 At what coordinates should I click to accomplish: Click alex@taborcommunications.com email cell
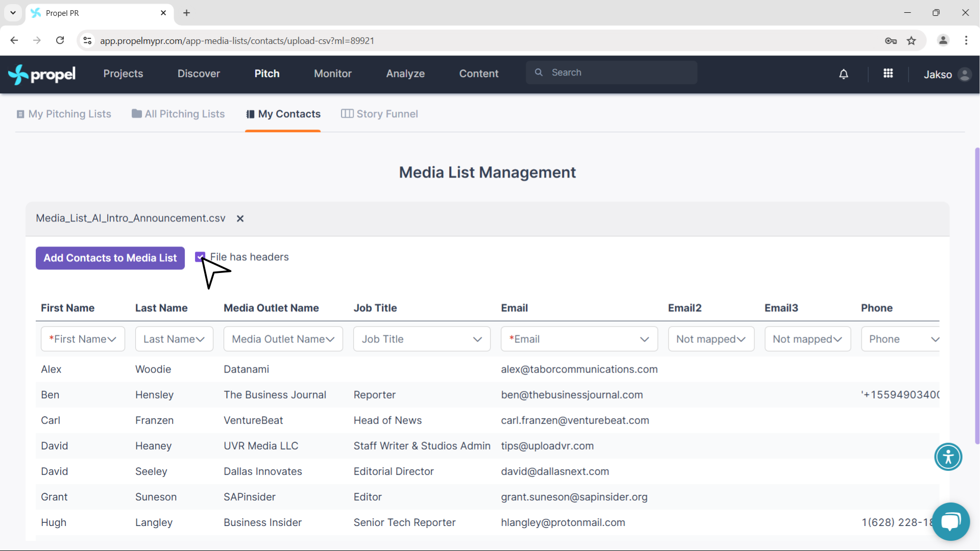coord(579,369)
